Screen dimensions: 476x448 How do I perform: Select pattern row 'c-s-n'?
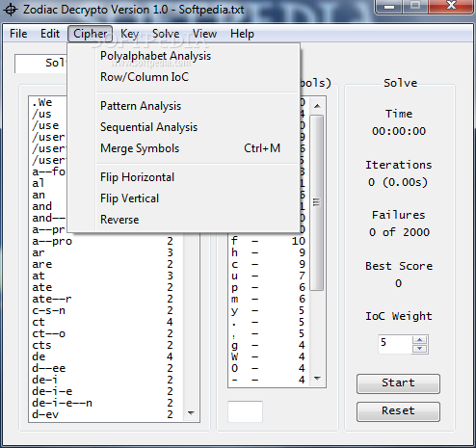(106, 310)
